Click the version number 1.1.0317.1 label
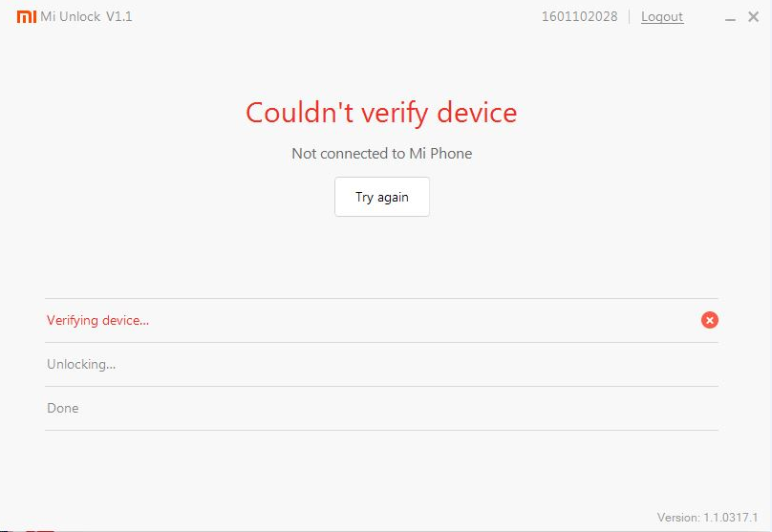This screenshot has width=772, height=532. pos(731,518)
